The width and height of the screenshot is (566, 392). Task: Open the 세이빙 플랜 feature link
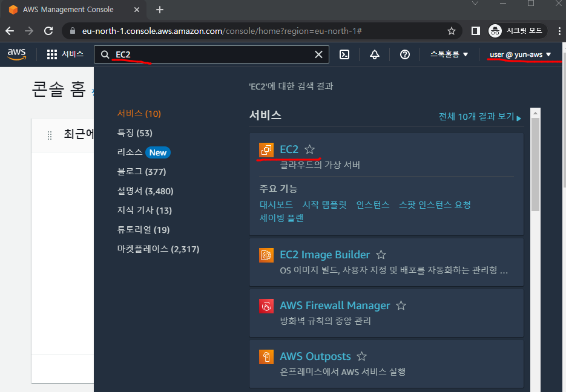pos(281,218)
